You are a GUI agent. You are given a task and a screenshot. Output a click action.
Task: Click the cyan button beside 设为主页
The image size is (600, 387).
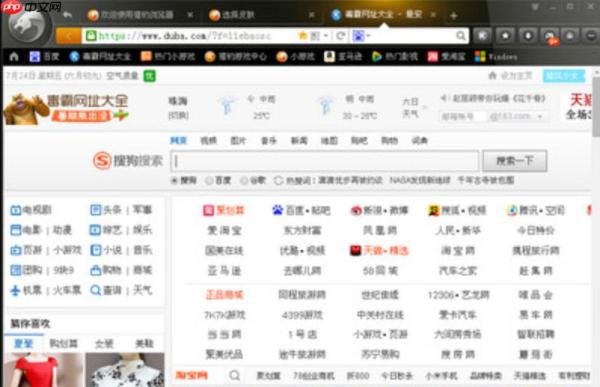pyautogui.click(x=564, y=76)
